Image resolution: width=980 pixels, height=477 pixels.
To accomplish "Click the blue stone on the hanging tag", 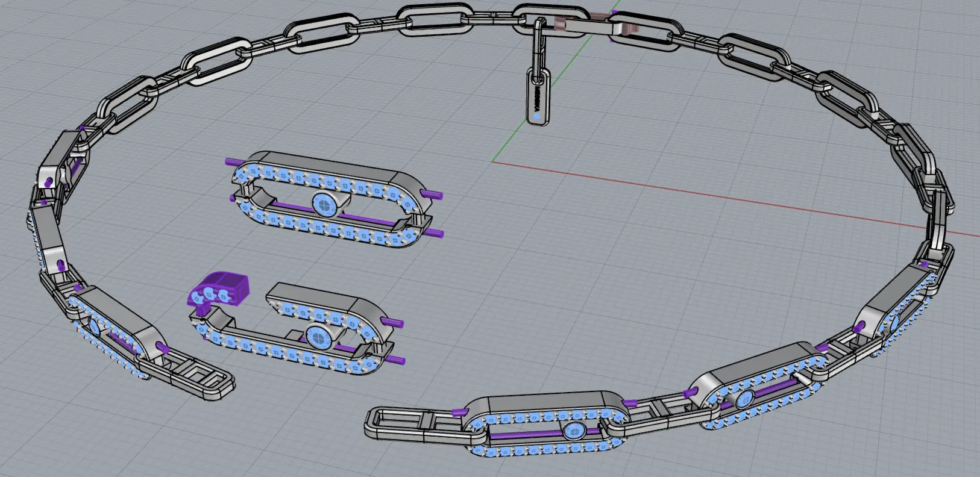I will [536, 116].
